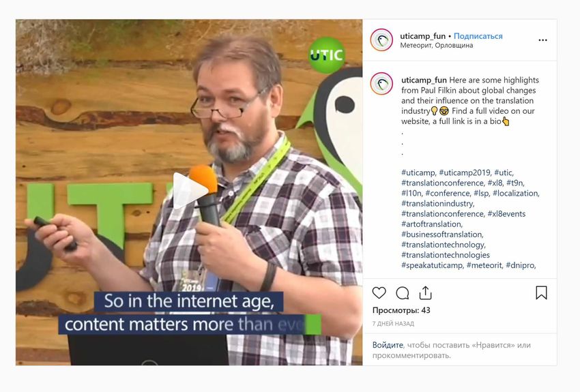Click the uticamp_fun avatar beside the caption

pos(381,83)
